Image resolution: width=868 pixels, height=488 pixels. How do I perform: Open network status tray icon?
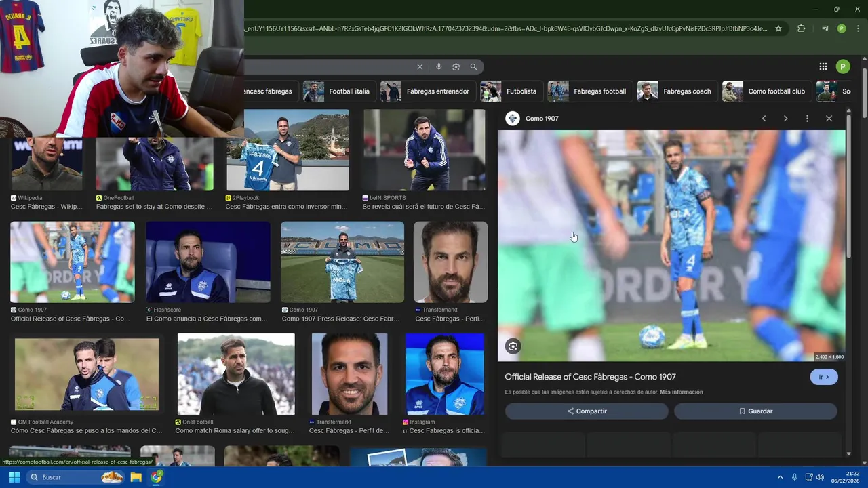[x=809, y=477]
